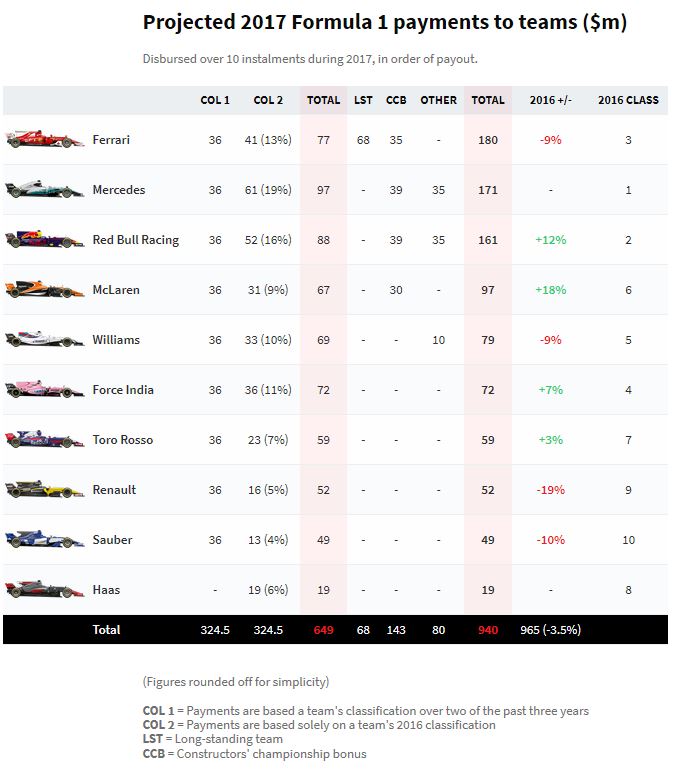Click the COL 1 column header
This screenshot has width=694, height=771.
click(215, 100)
